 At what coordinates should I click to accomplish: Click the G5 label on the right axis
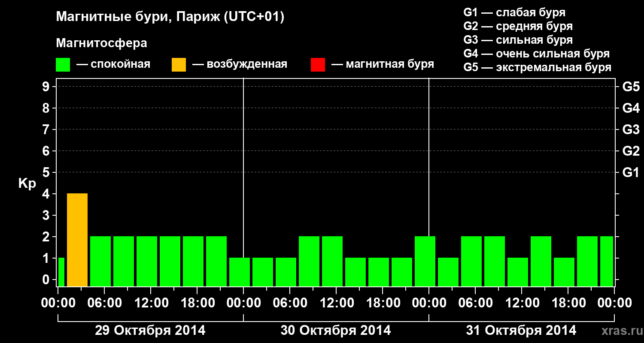pos(631,87)
